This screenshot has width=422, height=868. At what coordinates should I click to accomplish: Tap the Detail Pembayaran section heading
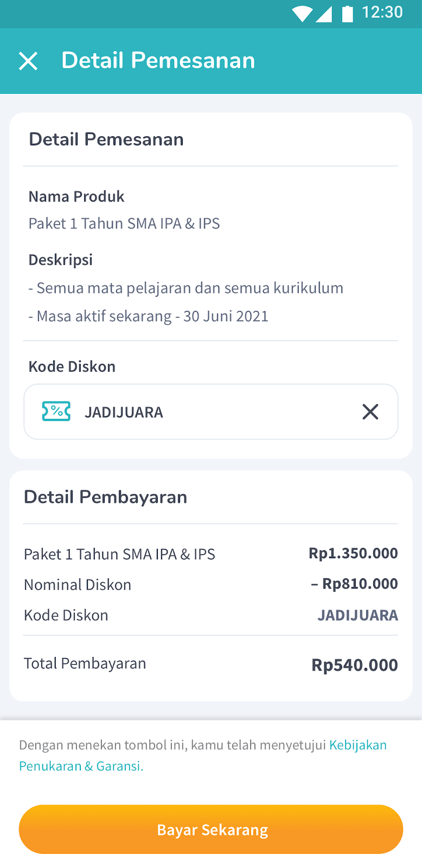pos(106,497)
